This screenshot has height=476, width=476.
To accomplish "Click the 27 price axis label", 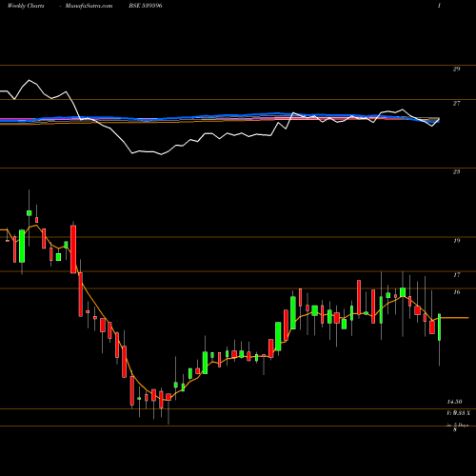I will pyautogui.click(x=456, y=103).
